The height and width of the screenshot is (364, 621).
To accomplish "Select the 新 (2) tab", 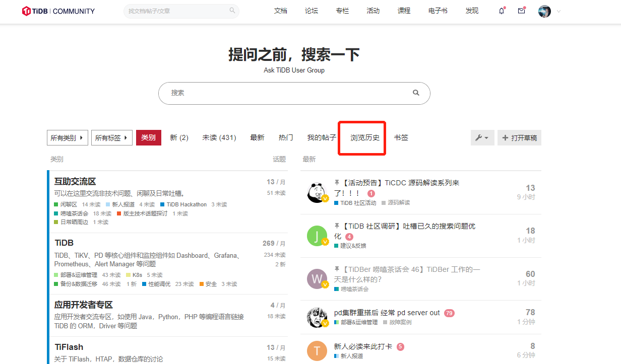I will pos(179,137).
